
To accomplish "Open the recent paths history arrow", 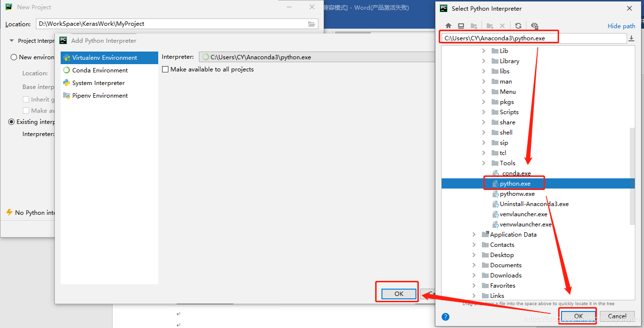I will pyautogui.click(x=631, y=38).
